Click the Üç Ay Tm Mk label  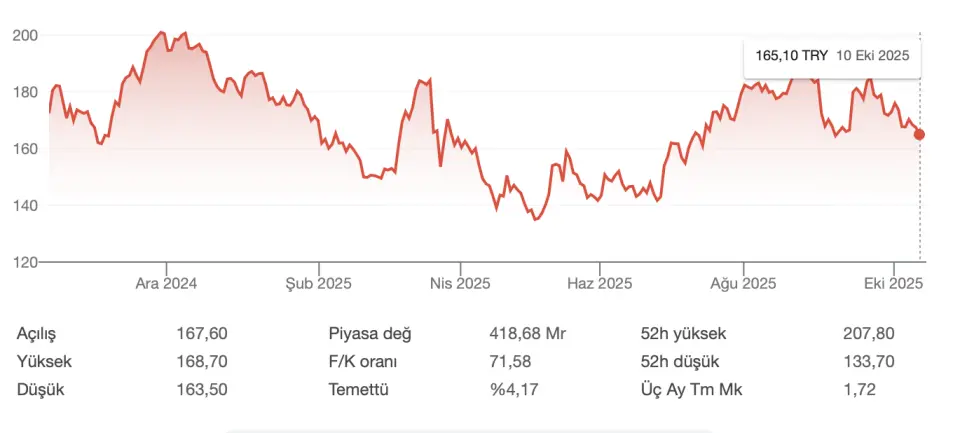click(692, 389)
